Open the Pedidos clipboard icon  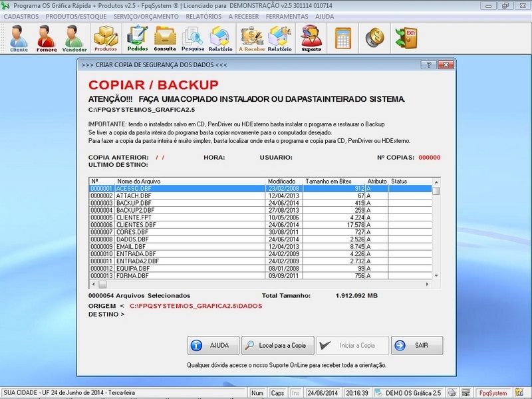point(138,39)
